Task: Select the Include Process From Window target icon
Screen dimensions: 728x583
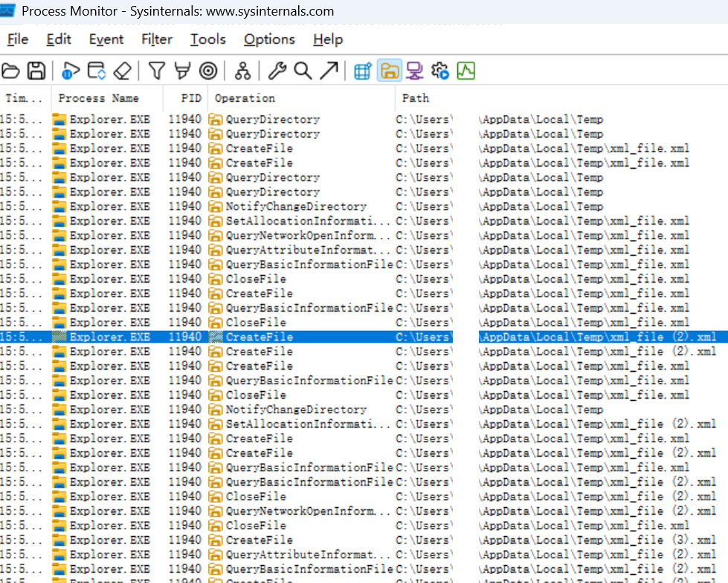Action: tap(208, 71)
